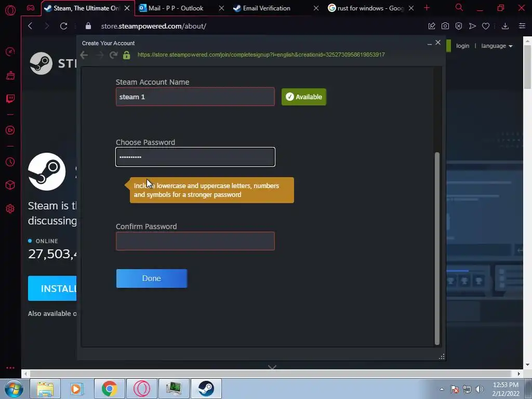
Task: Close the Mail Outlook tab
Action: tap(221, 8)
